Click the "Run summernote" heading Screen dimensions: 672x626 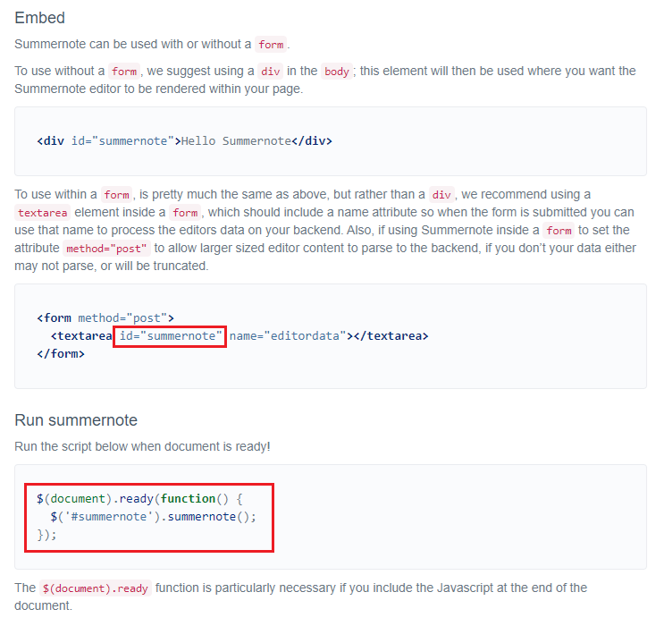point(76,420)
